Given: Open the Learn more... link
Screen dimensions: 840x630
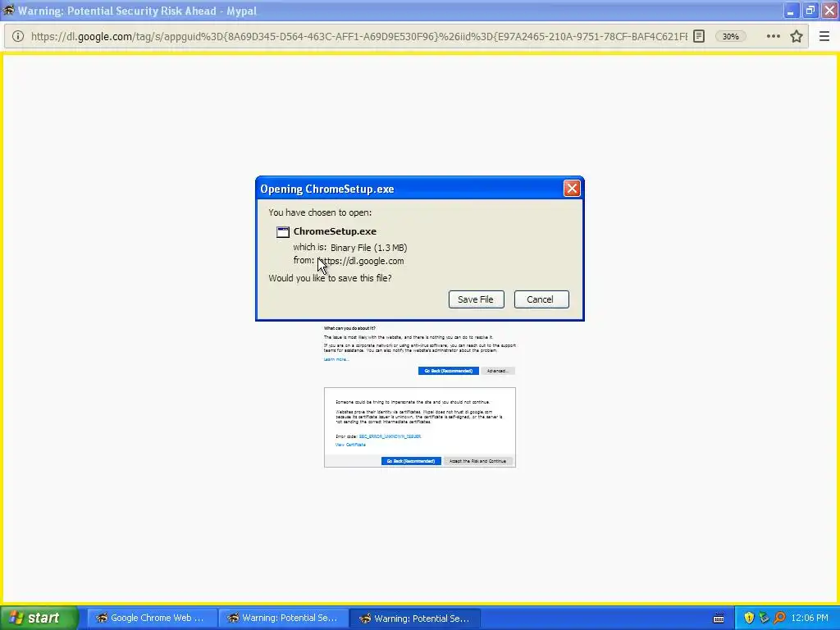Looking at the screenshot, I should (x=336, y=359).
